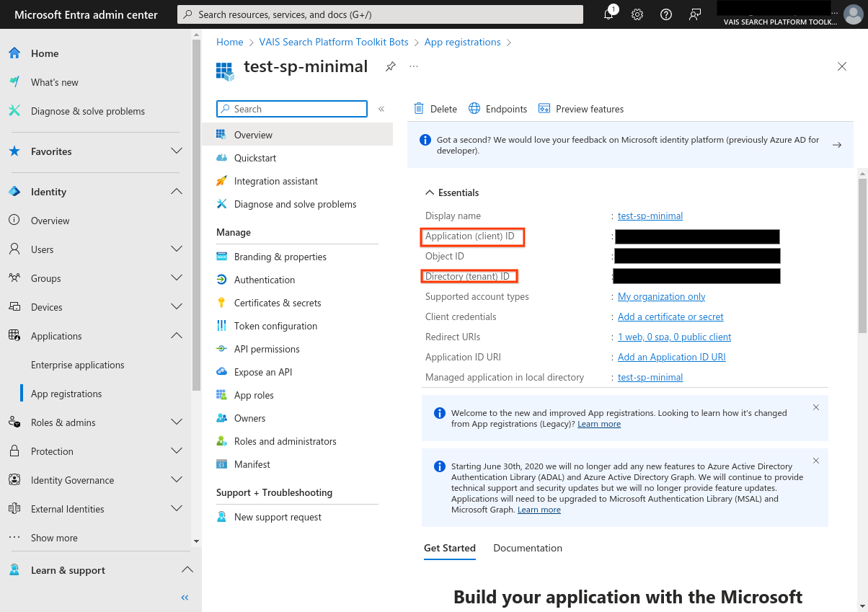The height and width of the screenshot is (612, 868).
Task: Click the Identity diamond icon
Action: point(14,192)
